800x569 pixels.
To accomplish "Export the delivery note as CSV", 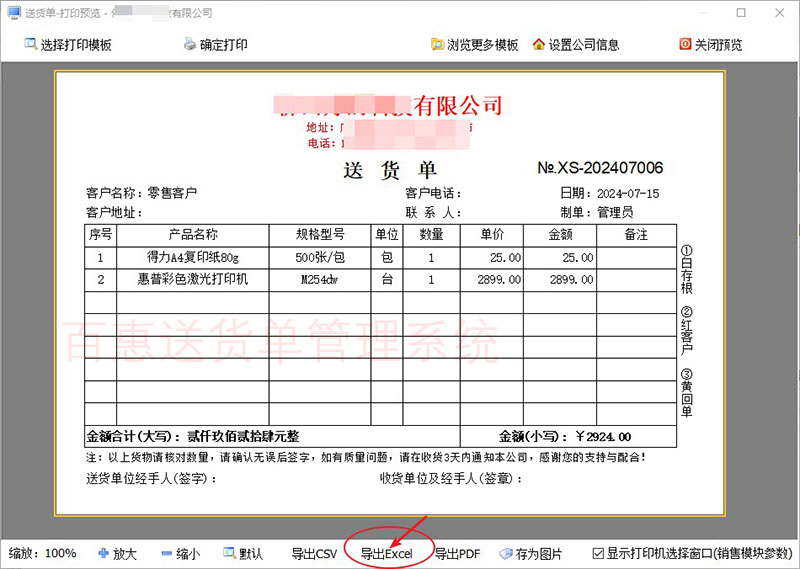I will (x=314, y=554).
